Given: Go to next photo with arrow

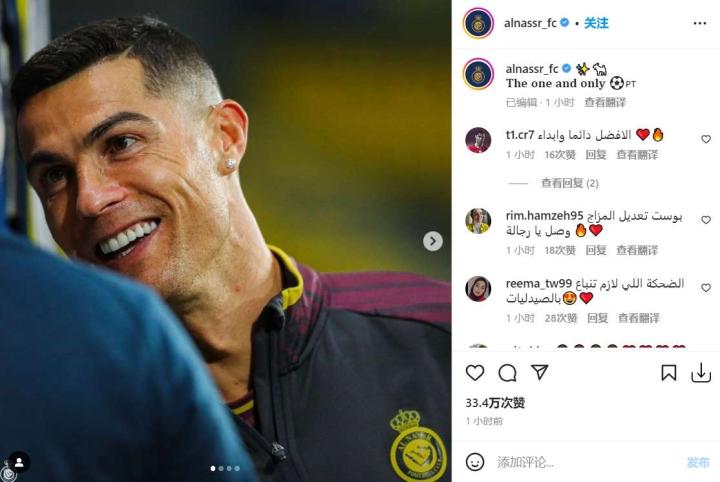Looking at the screenshot, I should [433, 241].
